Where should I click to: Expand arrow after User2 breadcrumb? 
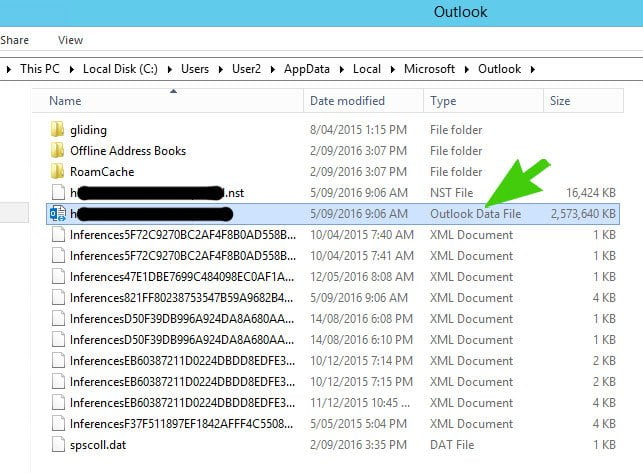tap(272, 69)
